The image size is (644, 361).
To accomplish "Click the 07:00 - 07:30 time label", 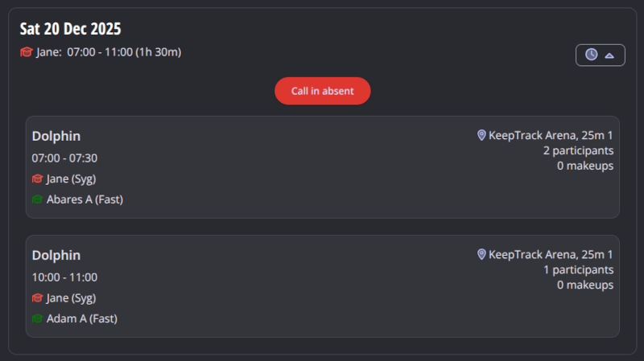I will (64, 158).
